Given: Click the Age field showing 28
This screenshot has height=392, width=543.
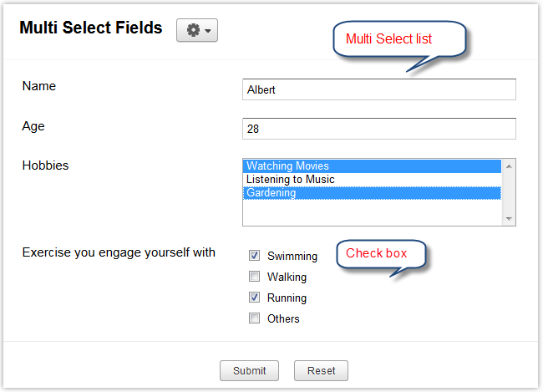Looking at the screenshot, I should pyautogui.click(x=378, y=129).
